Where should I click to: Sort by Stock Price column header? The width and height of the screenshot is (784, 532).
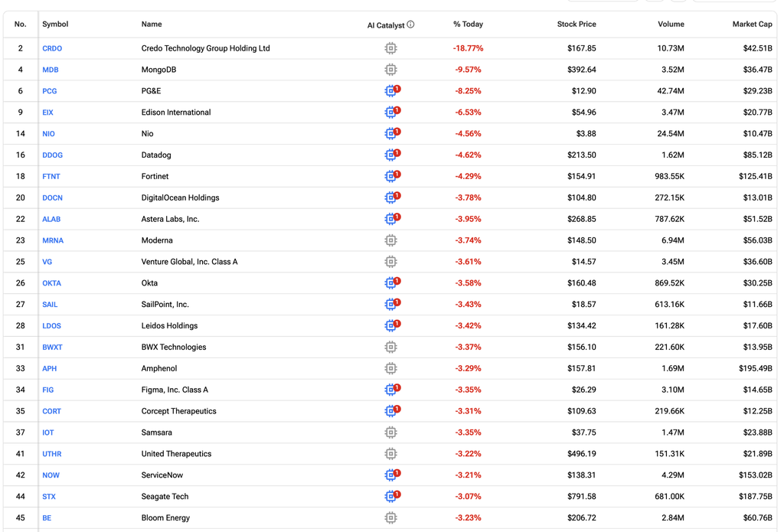point(577,24)
